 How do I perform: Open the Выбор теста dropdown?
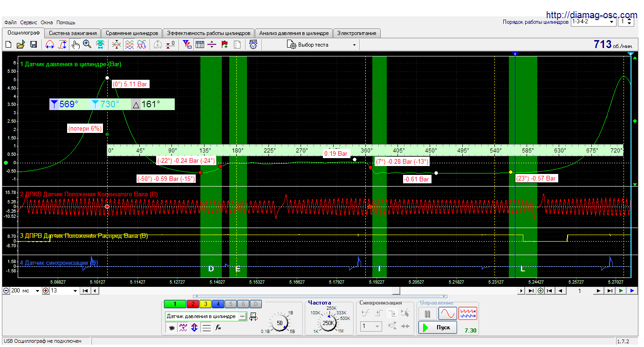322,45
